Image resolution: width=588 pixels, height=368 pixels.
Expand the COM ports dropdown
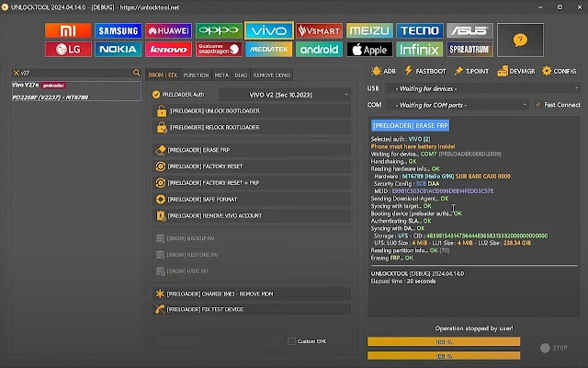tap(457, 105)
